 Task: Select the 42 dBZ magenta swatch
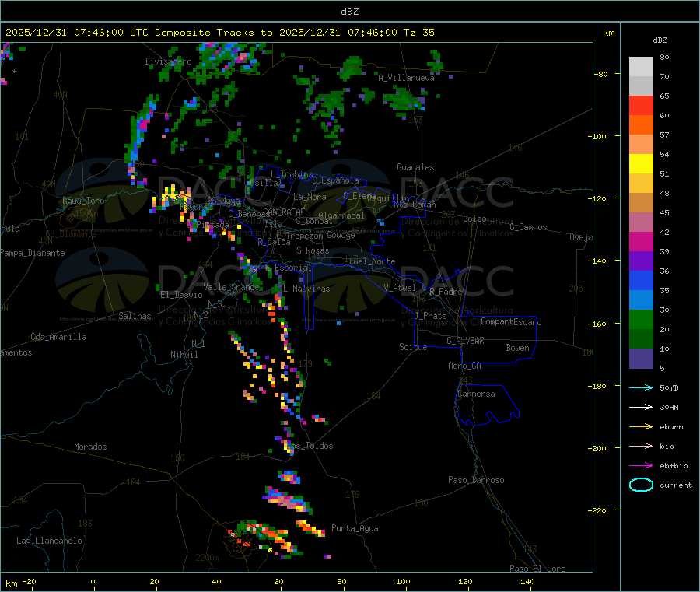point(641,241)
